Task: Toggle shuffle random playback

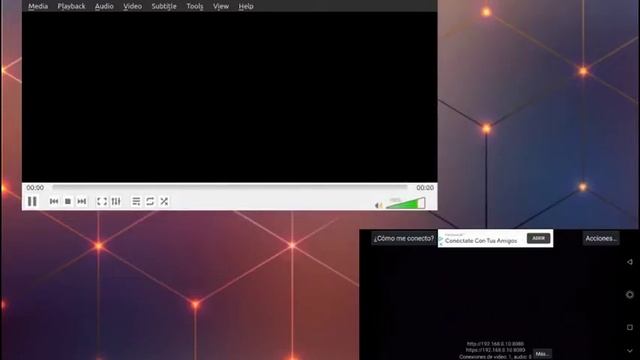Action: click(x=164, y=201)
